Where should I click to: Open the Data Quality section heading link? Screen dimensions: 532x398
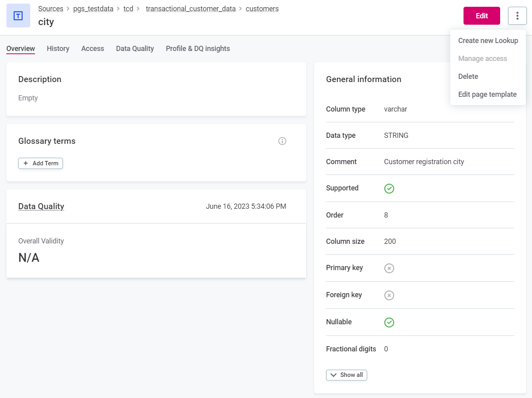tap(41, 206)
